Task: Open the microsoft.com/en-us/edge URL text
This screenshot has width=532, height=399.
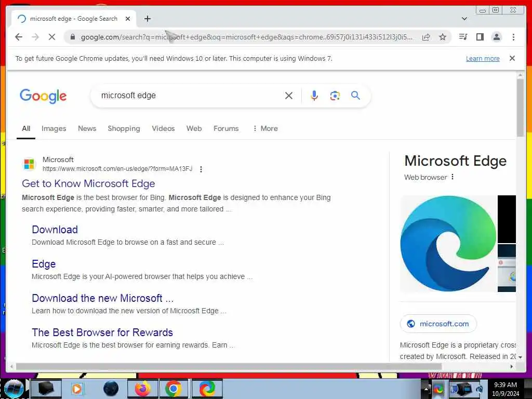Action: tap(117, 169)
